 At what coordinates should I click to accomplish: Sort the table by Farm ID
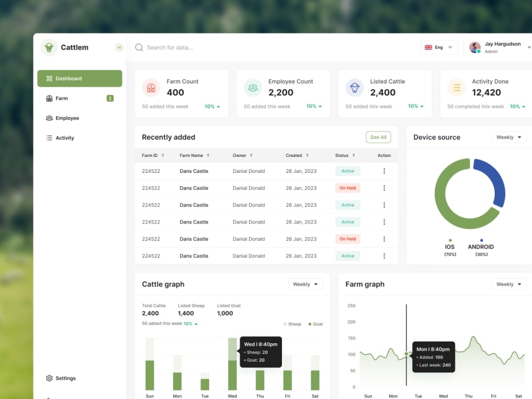point(163,155)
